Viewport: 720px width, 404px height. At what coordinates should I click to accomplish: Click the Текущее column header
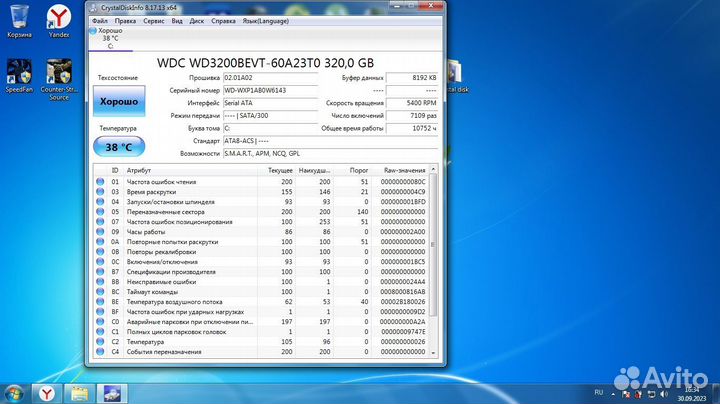[x=276, y=170]
